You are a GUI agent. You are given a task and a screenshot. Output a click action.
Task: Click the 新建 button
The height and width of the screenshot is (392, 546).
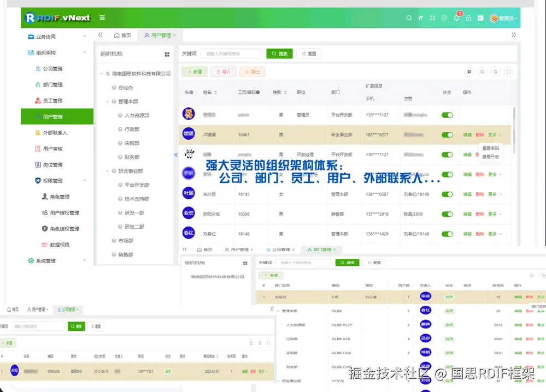click(x=194, y=72)
